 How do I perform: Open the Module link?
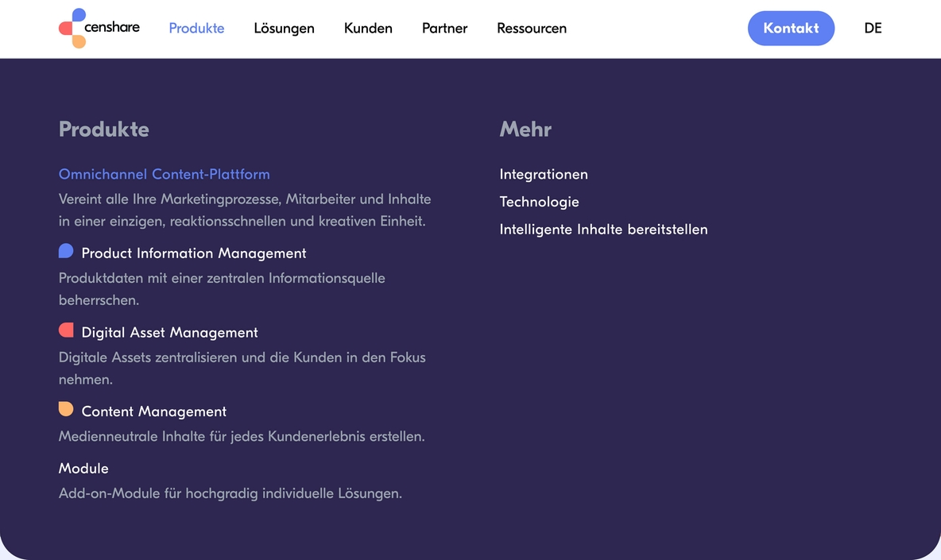click(83, 469)
